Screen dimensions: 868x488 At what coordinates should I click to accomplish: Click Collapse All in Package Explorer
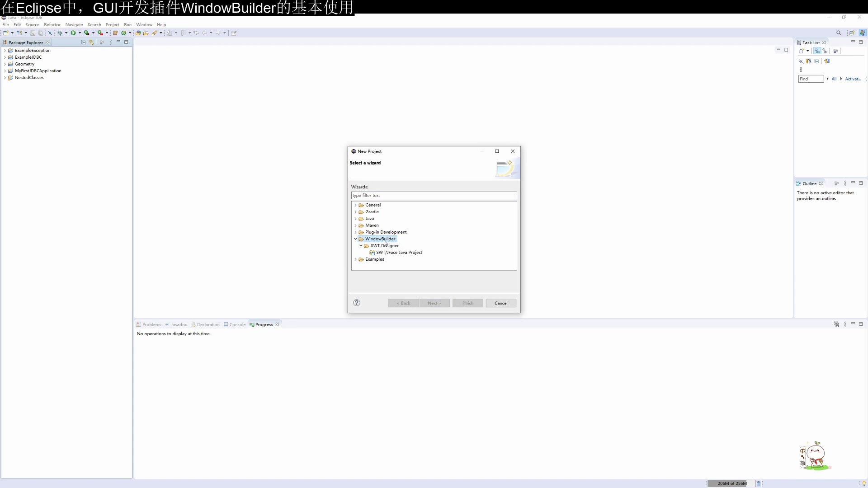point(83,42)
